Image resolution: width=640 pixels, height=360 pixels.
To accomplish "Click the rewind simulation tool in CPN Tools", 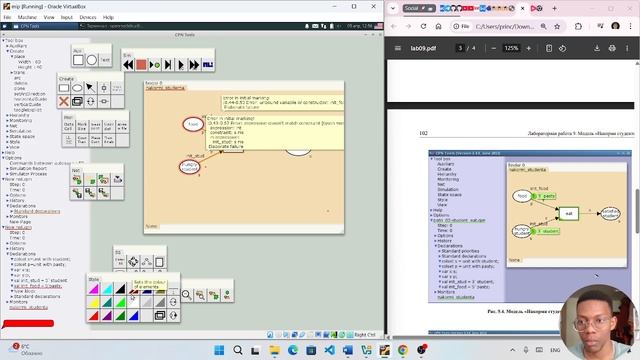I will click(x=128, y=65).
